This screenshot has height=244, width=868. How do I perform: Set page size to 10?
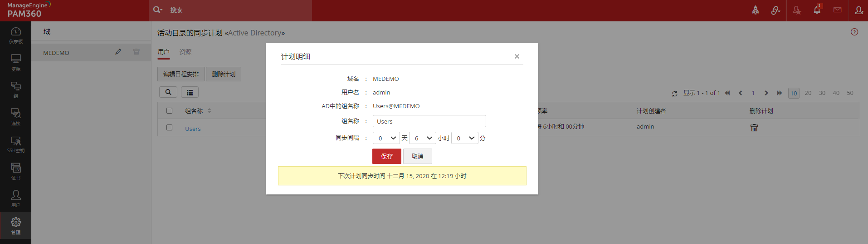[x=794, y=93]
